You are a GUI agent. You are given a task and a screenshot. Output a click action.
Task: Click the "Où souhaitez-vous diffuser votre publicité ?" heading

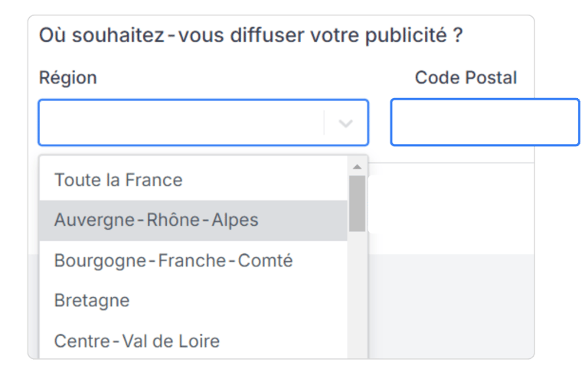click(250, 35)
